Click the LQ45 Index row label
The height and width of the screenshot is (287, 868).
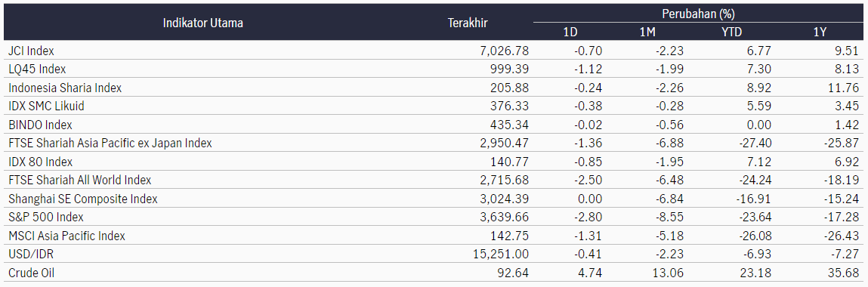click(37, 69)
